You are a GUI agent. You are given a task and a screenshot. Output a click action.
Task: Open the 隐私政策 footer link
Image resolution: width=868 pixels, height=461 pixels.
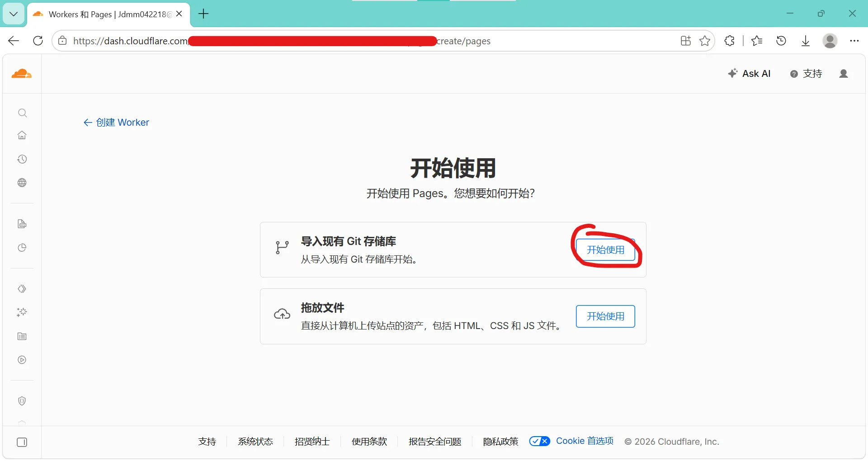[500, 442]
